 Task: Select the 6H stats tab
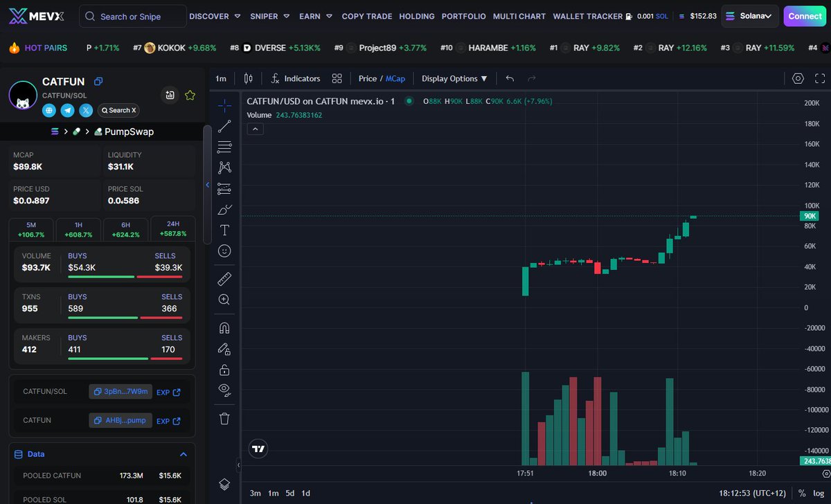(125, 229)
